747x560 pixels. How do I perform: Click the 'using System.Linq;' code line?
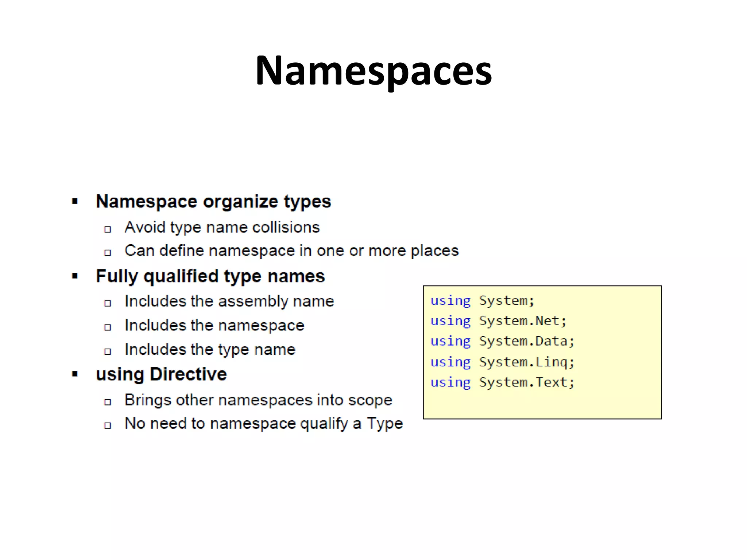[503, 362]
